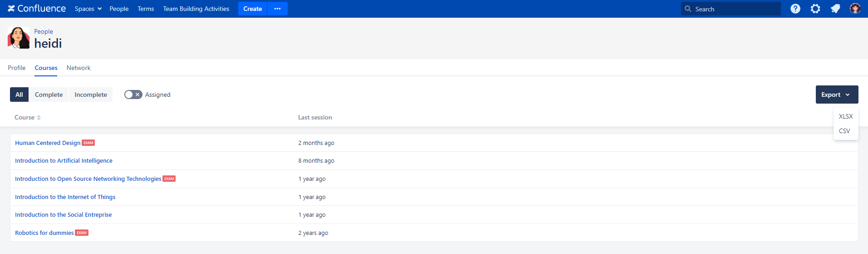The height and width of the screenshot is (254, 868).
Task: Select the Incomplete filter button
Action: 91,95
